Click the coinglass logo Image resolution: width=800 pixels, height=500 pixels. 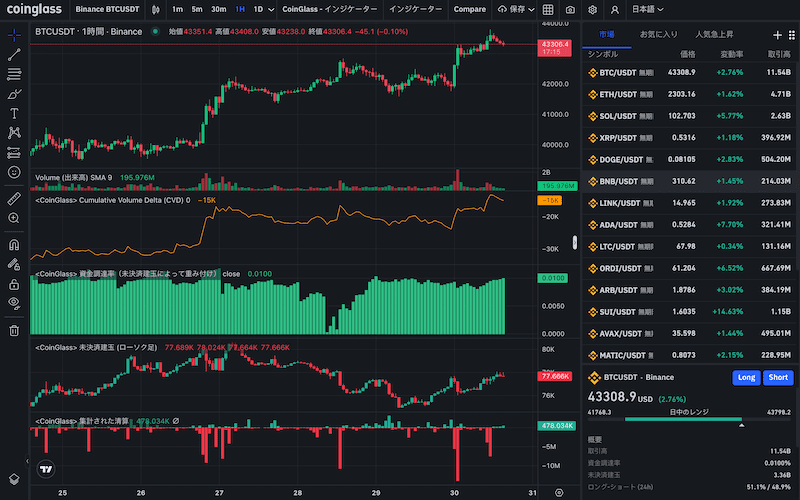34,9
